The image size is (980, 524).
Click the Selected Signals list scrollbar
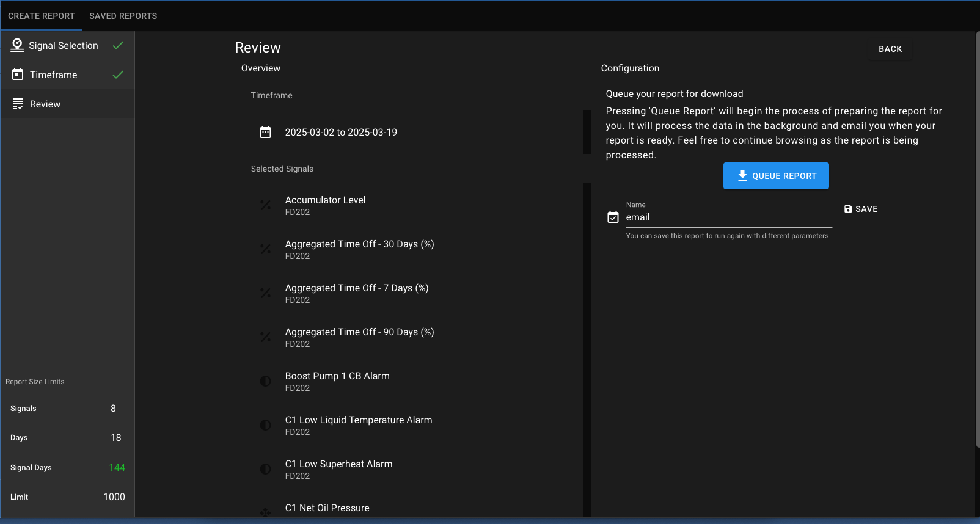pos(587,348)
